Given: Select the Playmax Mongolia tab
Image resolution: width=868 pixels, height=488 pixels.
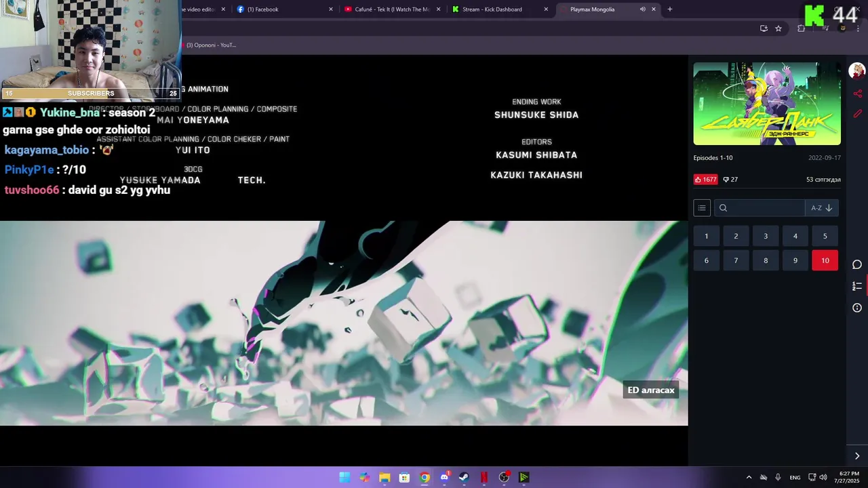Looking at the screenshot, I should (x=608, y=9).
